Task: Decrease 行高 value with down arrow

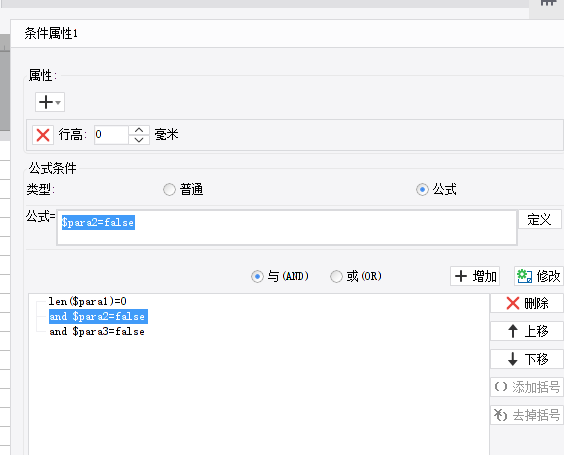Action: pos(139,140)
